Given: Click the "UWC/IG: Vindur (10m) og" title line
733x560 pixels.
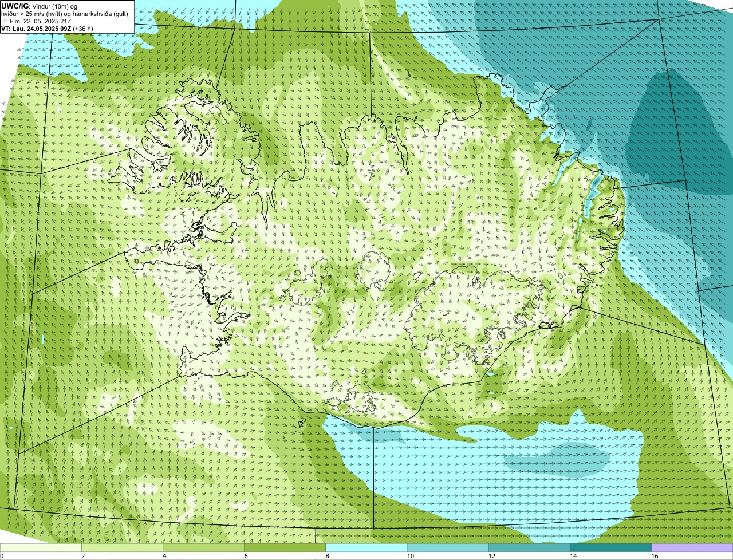Looking at the screenshot, I should pyautogui.click(x=39, y=6).
